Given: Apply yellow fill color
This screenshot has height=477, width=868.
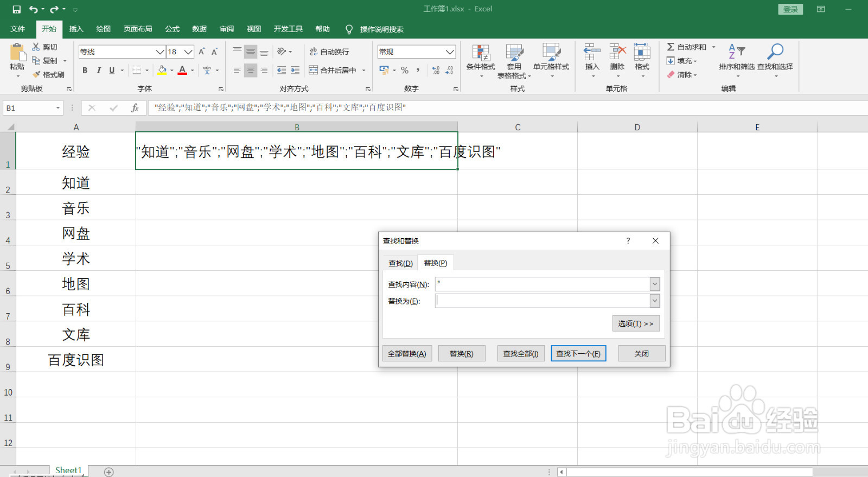Looking at the screenshot, I should click(x=162, y=70).
